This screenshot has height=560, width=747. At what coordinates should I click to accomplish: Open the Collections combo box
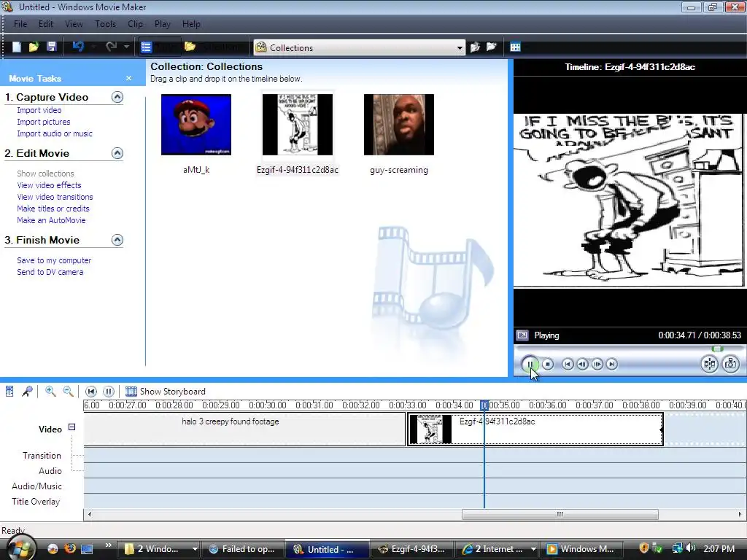359,47
